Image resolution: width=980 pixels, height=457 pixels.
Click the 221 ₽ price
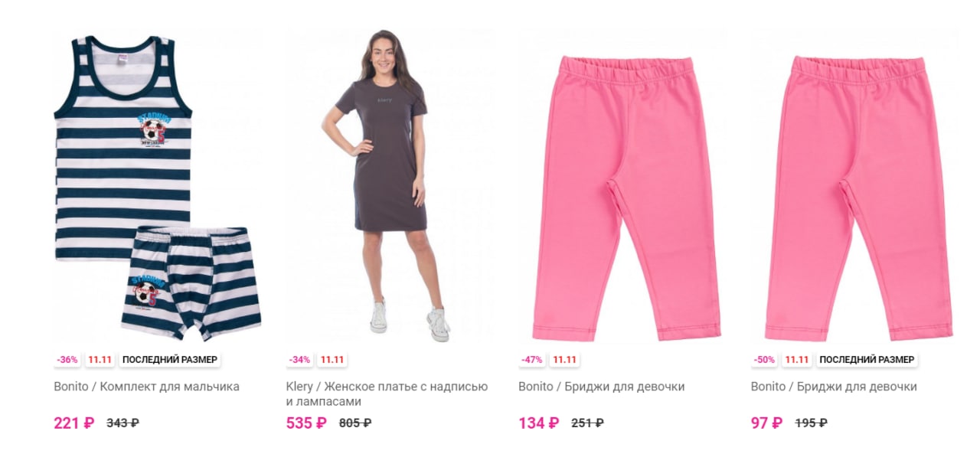[x=73, y=423]
